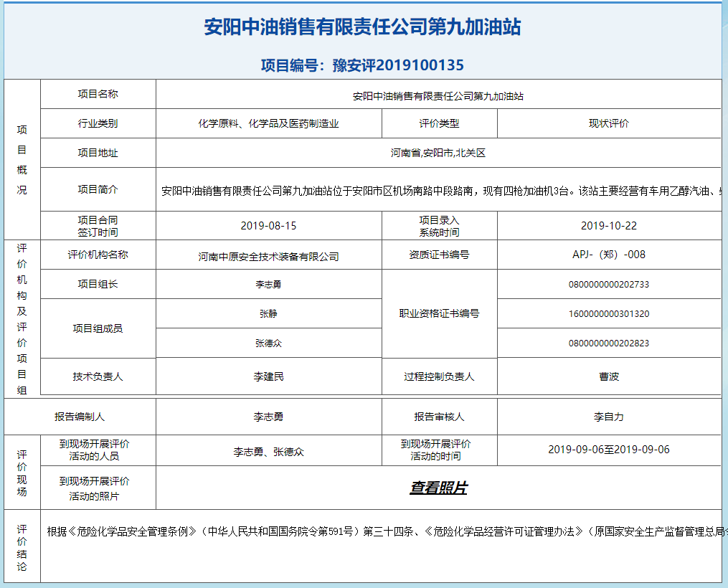Click certificate number 0800000000202823

pos(609,343)
